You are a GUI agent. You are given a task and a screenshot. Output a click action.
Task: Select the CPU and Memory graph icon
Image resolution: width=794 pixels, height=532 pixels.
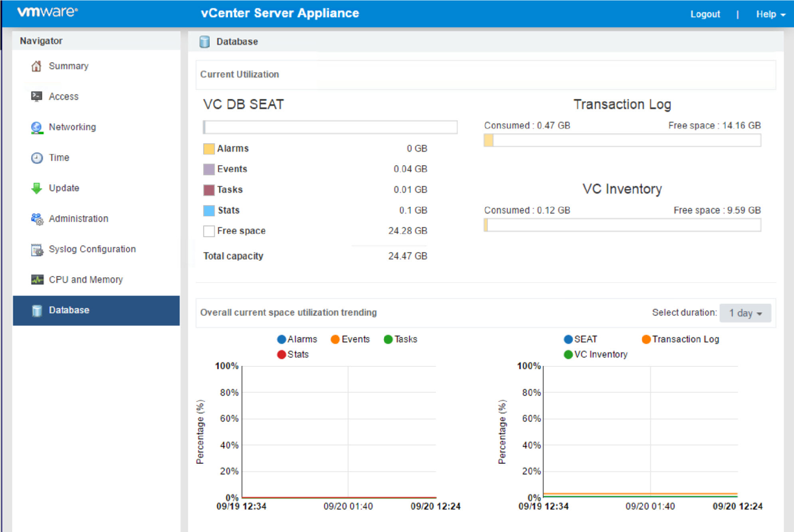coord(37,279)
